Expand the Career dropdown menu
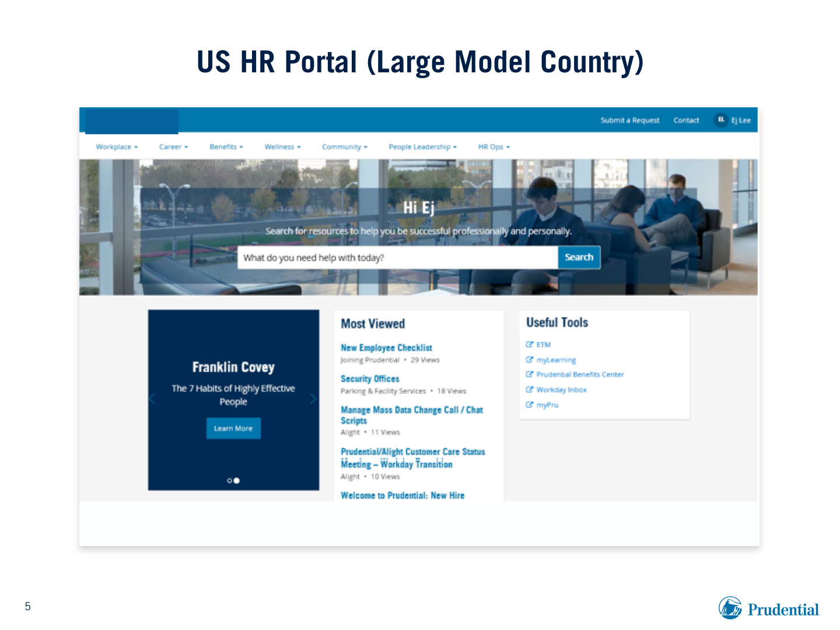The image size is (840, 630). [173, 147]
